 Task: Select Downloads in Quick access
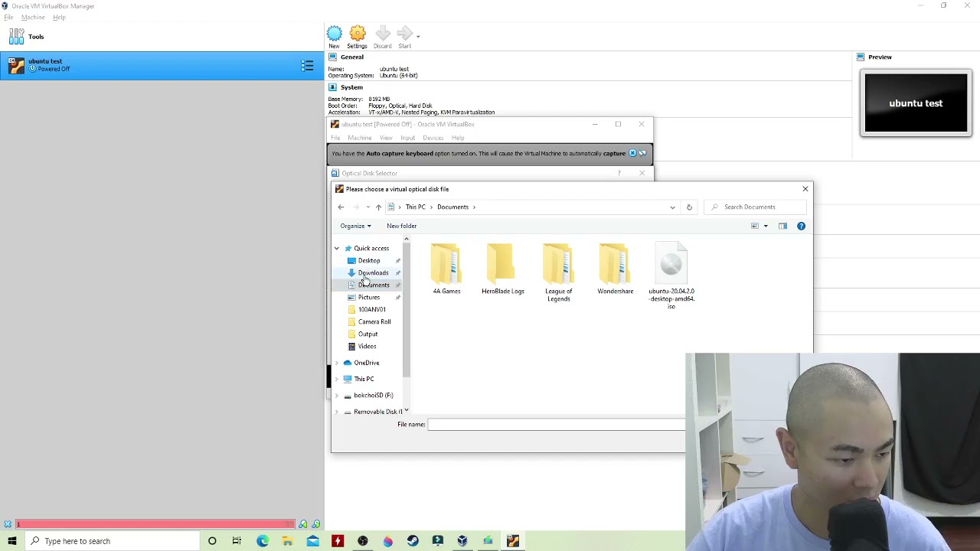click(x=373, y=272)
